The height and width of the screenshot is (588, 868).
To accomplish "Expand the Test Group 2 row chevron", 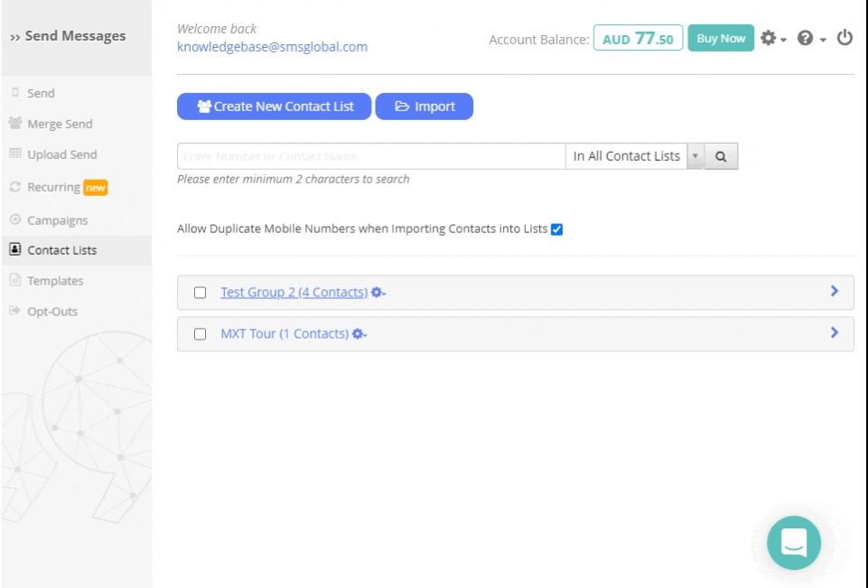I will 834,292.
